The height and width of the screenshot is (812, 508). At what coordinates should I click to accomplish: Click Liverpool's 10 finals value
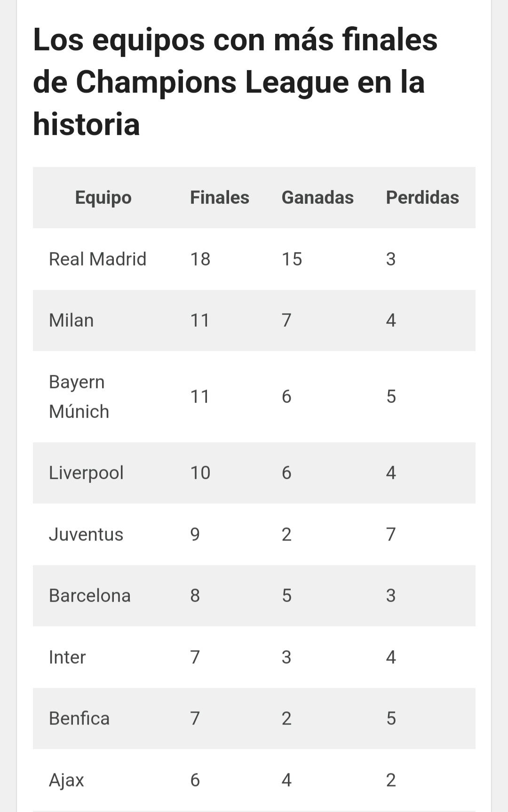click(200, 473)
